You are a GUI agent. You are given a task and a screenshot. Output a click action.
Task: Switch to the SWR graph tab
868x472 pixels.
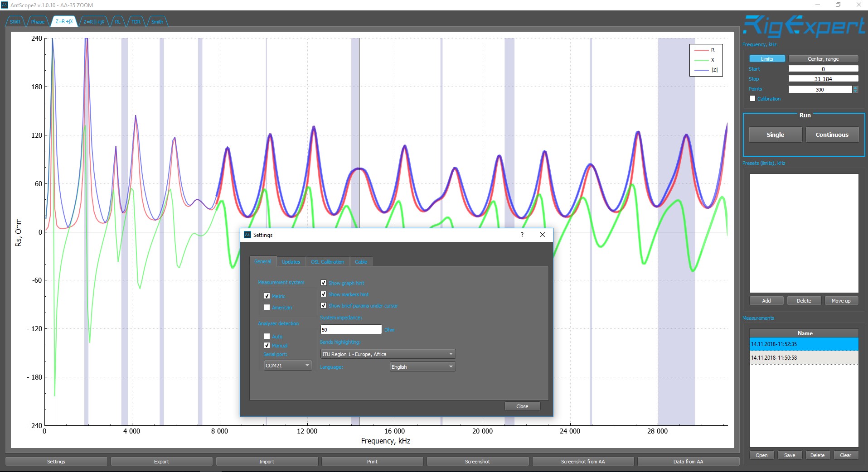(15, 22)
